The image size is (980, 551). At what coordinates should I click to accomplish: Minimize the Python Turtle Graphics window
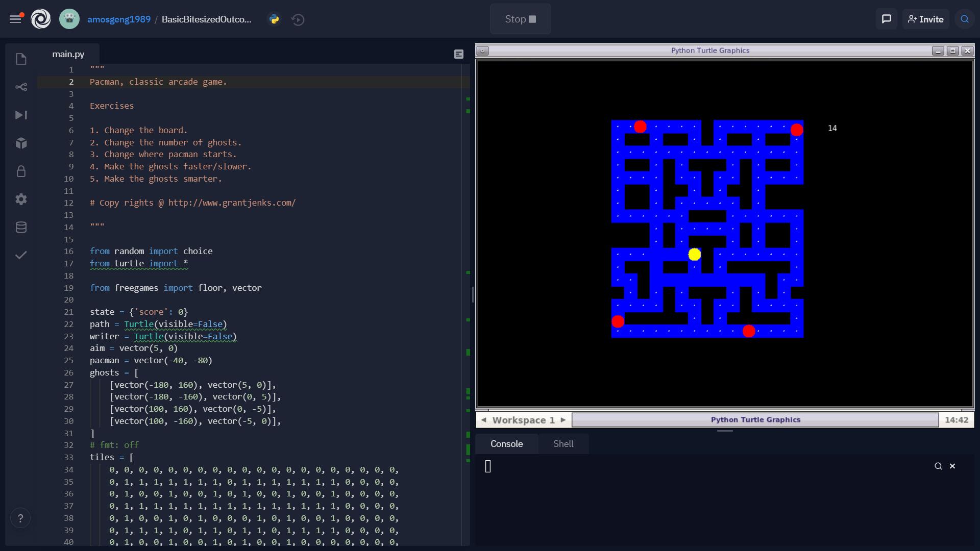point(938,51)
